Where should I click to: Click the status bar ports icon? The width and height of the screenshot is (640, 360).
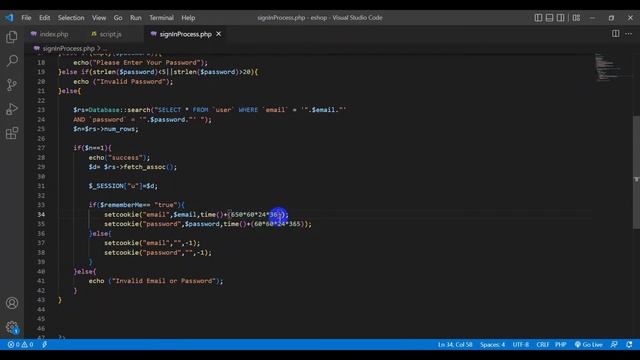pos(44,344)
